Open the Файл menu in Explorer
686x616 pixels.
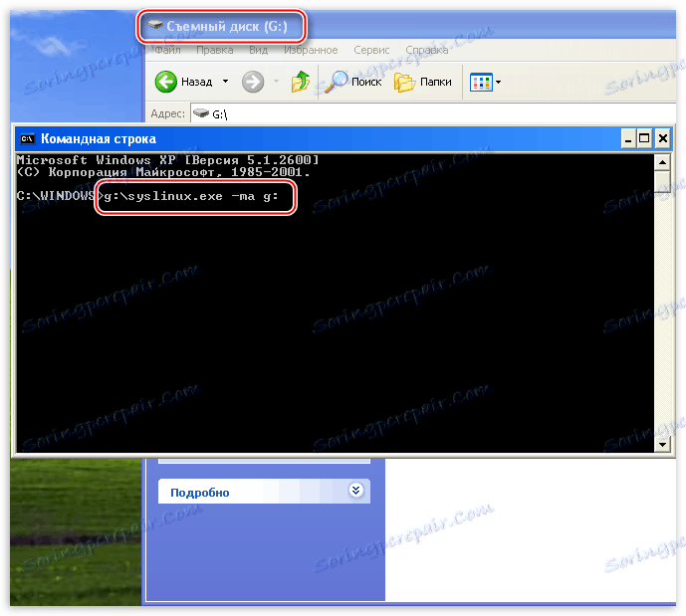coord(167,51)
